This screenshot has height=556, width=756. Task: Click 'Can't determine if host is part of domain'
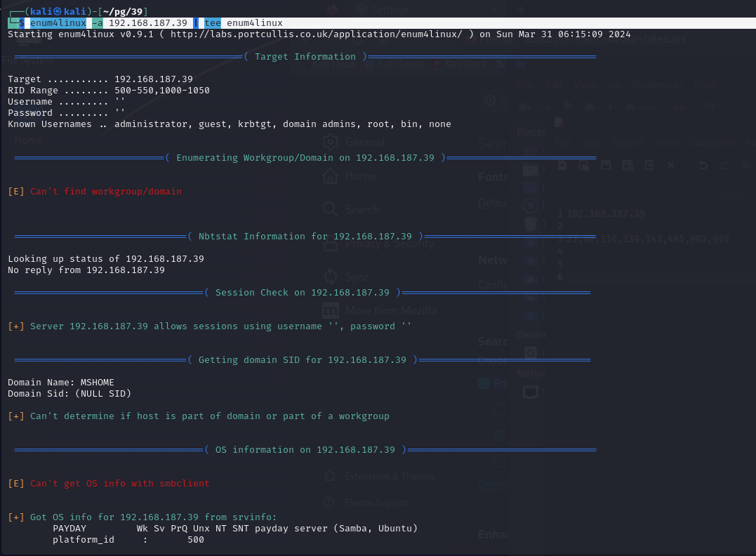[210, 416]
